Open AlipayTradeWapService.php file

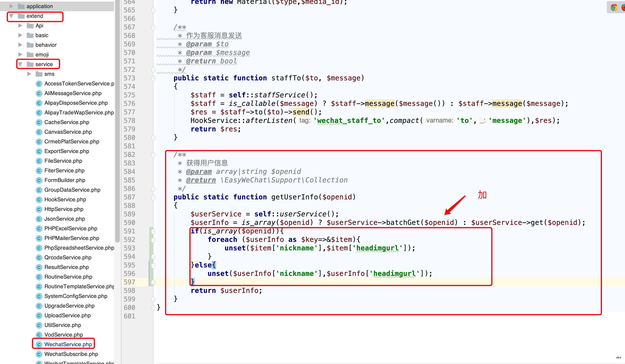[x=79, y=112]
